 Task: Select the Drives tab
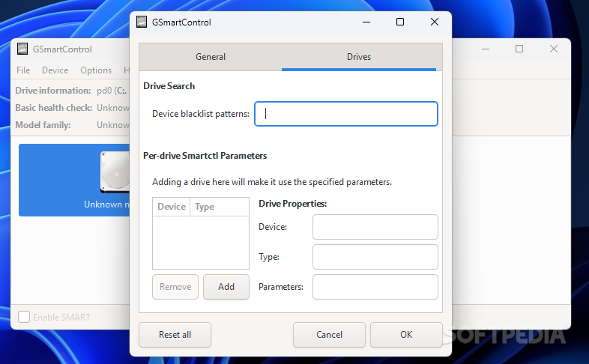tap(359, 57)
